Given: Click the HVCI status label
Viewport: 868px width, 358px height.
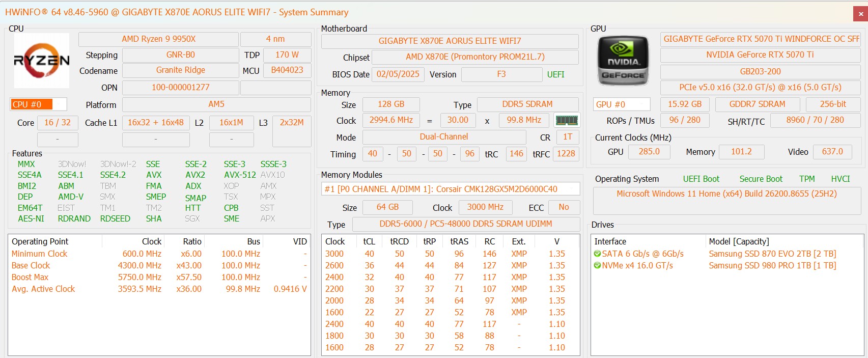Looking at the screenshot, I should [841, 179].
